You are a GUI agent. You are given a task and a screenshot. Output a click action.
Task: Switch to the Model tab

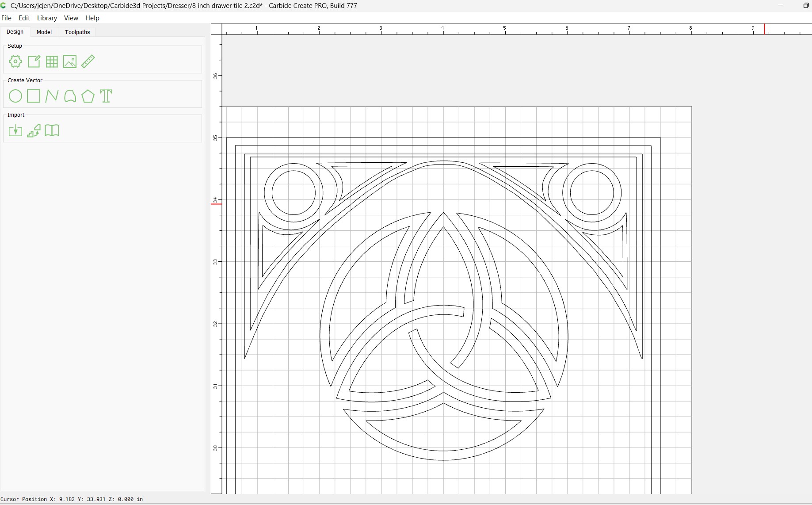pyautogui.click(x=44, y=32)
